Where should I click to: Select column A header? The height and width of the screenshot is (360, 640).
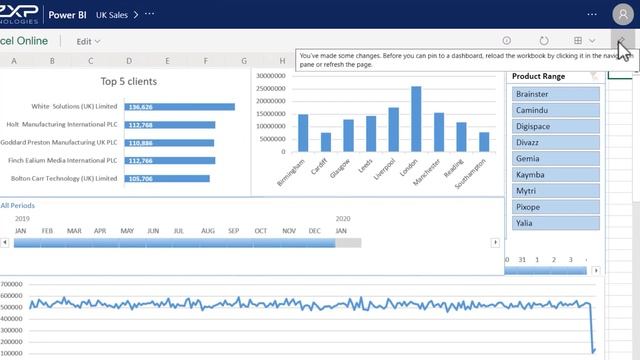[x=14, y=61]
